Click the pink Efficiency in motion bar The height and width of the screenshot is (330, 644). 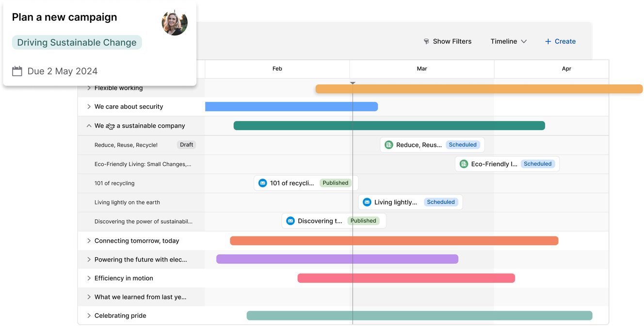(406, 278)
